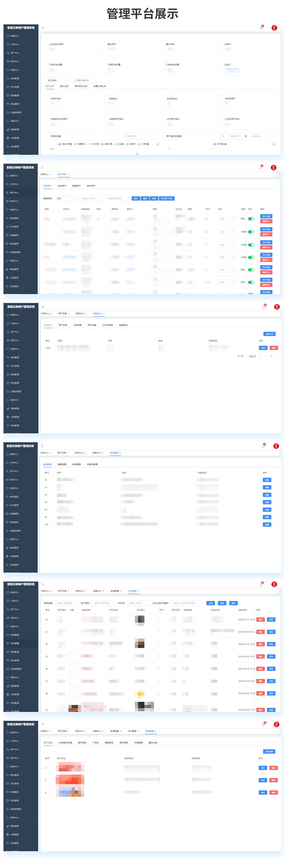
Task: Click calendar icon in 用户增长折线图 date range
Action: coord(222,136)
